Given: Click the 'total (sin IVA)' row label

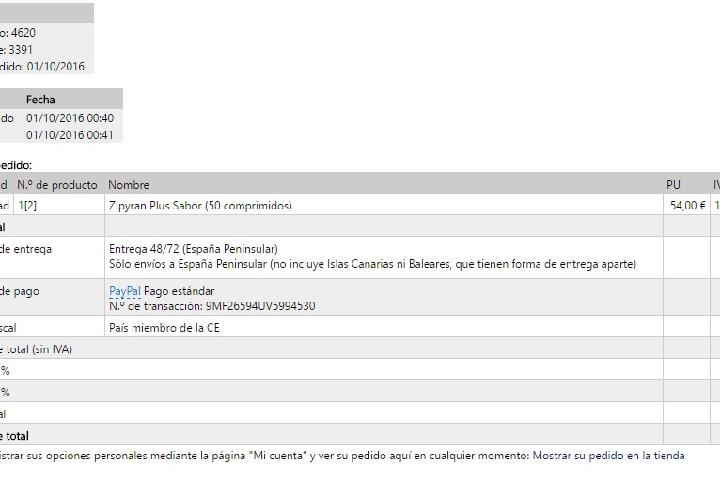Looking at the screenshot, I should tap(38, 349).
